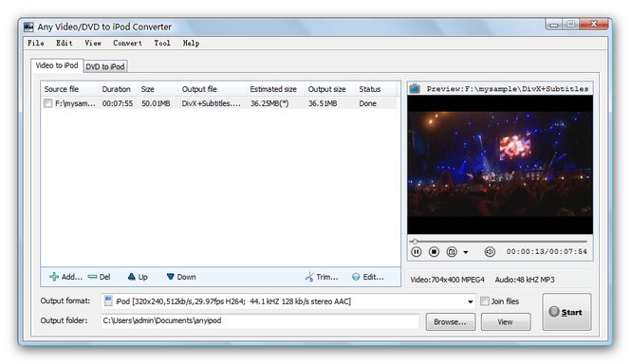631x364 pixels.
Task: Sort by Status column header
Action: click(376, 89)
